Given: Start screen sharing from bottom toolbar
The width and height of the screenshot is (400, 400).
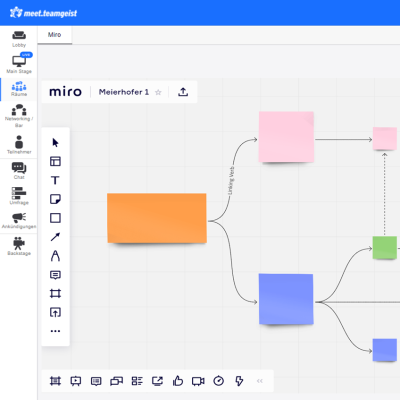Looking at the screenshot, I should 157,381.
